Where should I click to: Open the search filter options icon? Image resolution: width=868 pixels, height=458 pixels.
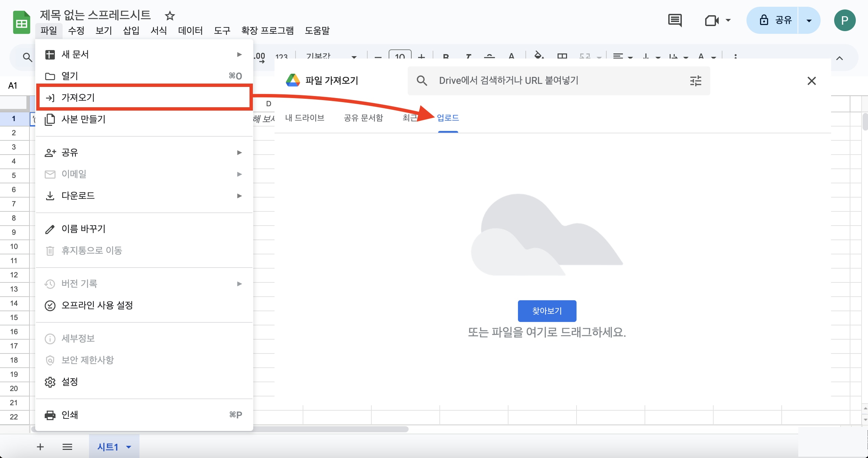click(696, 81)
